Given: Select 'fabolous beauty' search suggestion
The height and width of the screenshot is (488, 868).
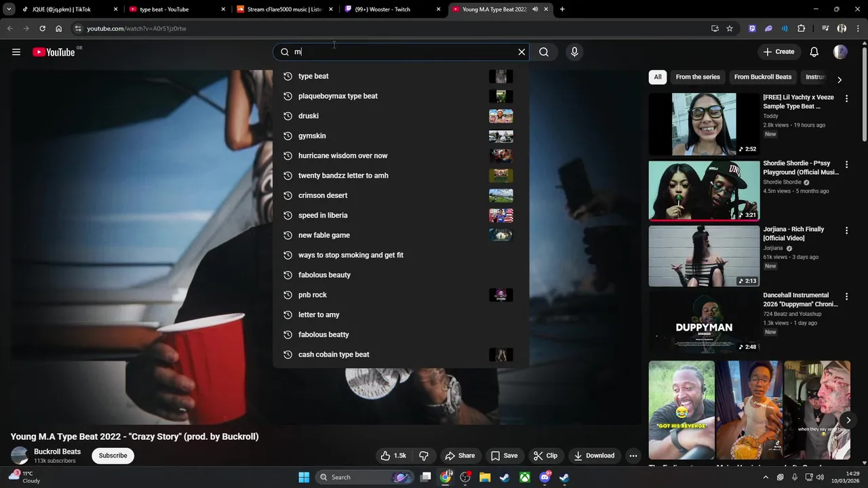Looking at the screenshot, I should coord(401,275).
